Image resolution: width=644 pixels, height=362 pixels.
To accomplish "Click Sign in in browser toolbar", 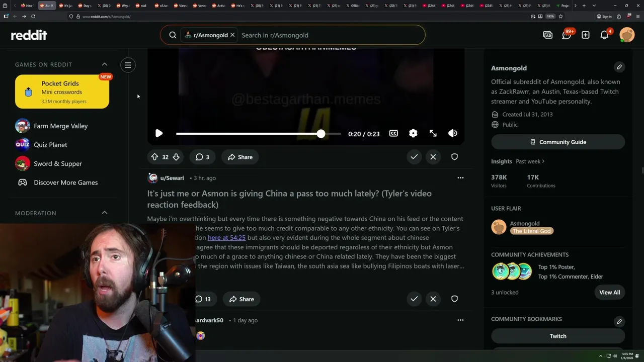I will (604, 16).
